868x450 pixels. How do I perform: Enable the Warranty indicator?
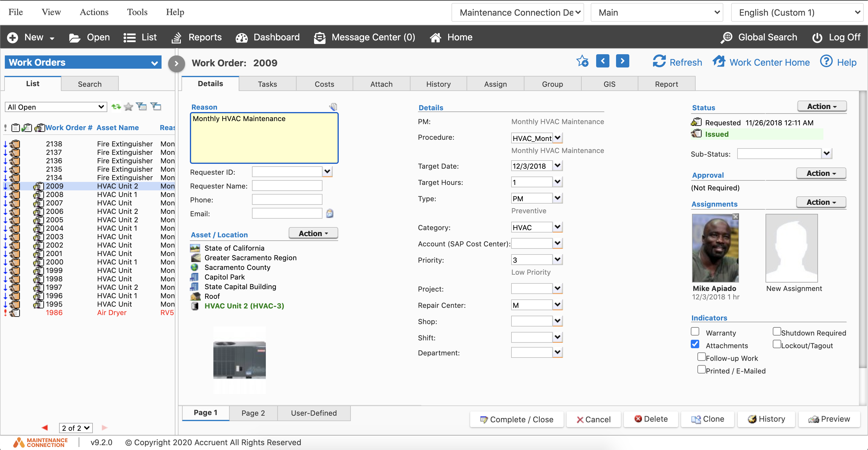[695, 331]
